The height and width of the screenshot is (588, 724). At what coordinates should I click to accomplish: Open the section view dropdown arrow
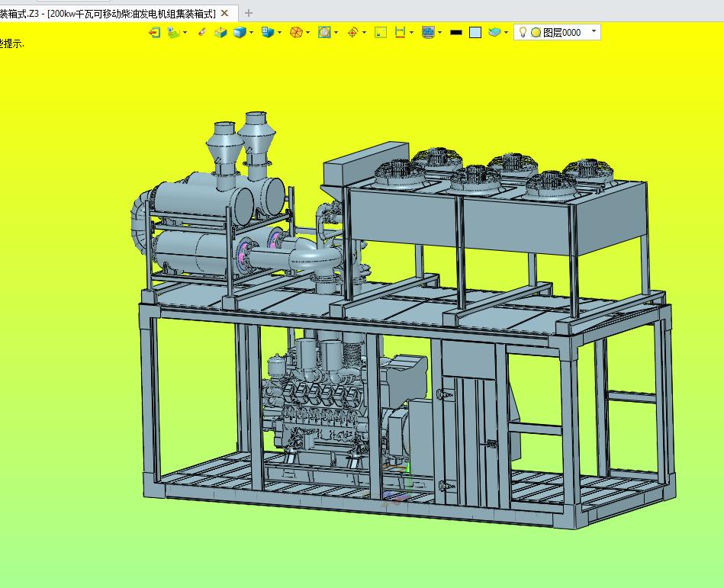click(x=336, y=32)
